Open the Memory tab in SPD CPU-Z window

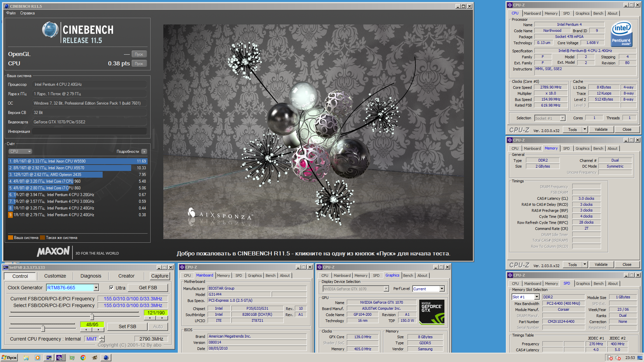pos(551,284)
